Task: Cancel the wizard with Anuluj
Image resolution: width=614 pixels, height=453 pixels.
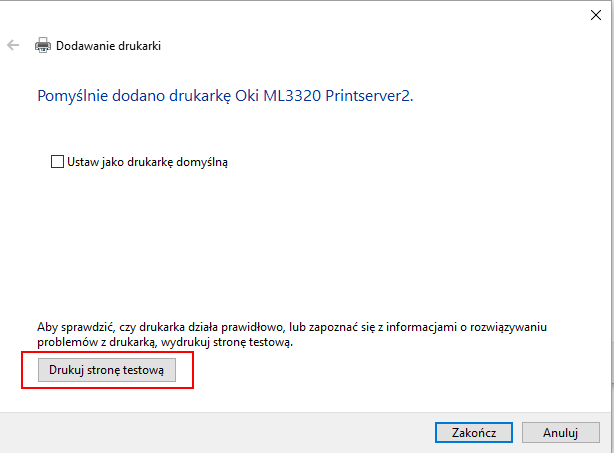Action: [x=560, y=433]
